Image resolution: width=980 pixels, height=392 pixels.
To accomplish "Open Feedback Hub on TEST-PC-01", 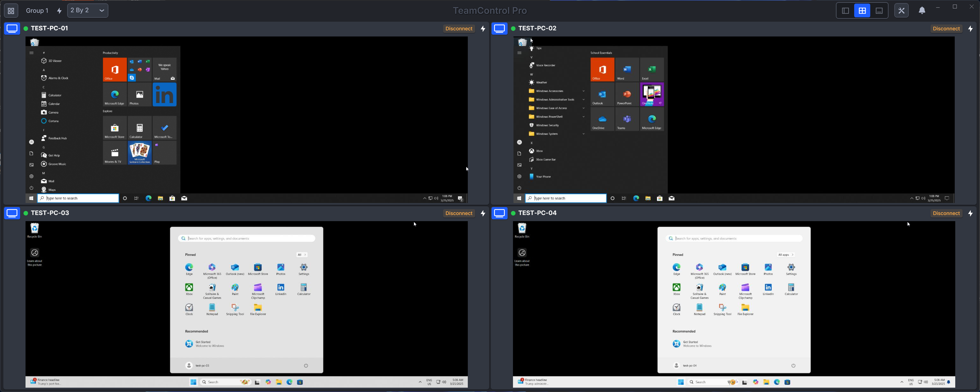I will pyautogui.click(x=57, y=138).
